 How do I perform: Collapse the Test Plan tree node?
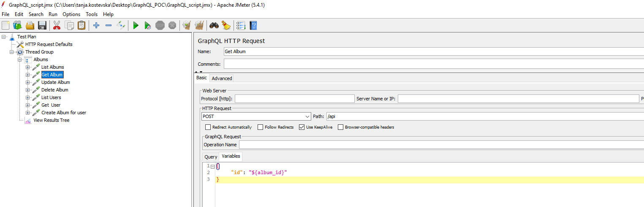pos(4,37)
